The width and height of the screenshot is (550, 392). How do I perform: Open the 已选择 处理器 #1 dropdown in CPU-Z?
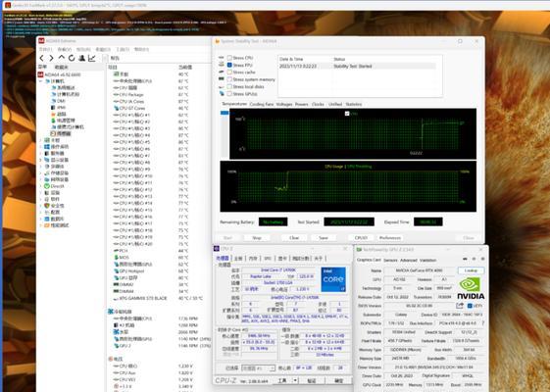tap(258, 368)
